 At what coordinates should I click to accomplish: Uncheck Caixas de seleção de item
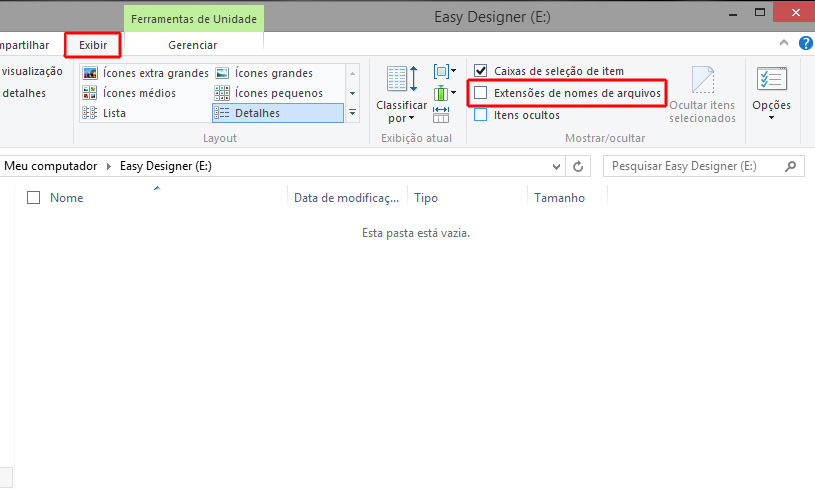click(481, 71)
